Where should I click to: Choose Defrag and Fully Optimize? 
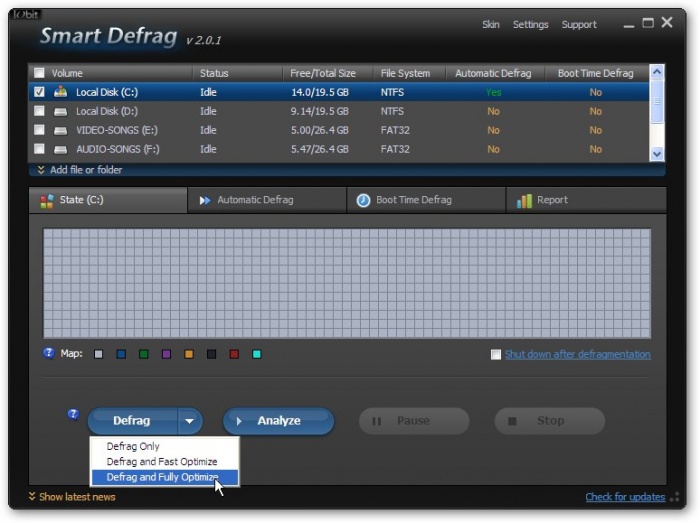(165, 477)
